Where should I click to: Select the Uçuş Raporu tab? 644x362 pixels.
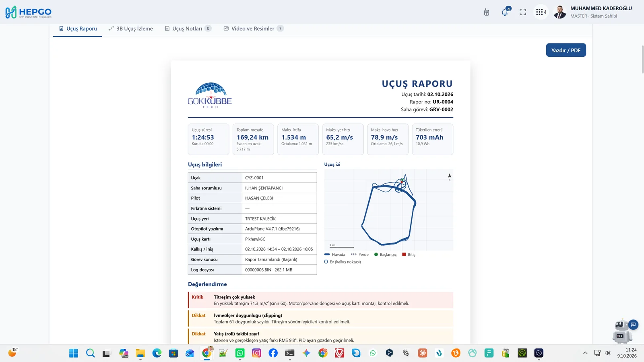pos(78,29)
